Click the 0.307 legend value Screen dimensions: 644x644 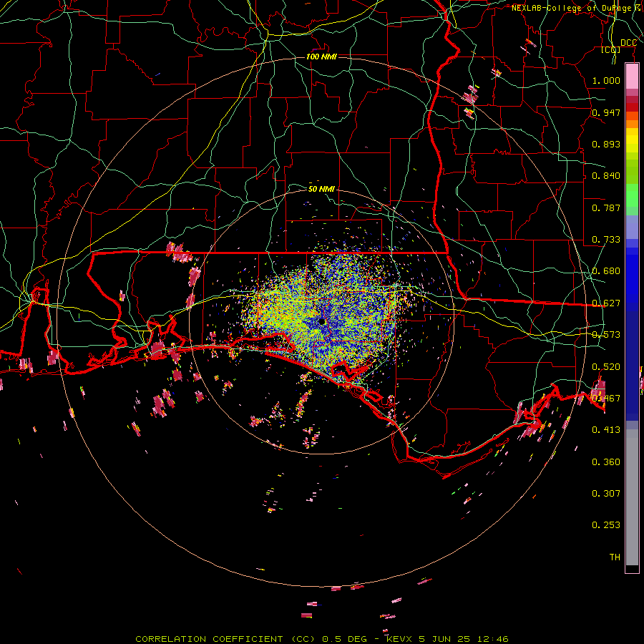point(606,493)
